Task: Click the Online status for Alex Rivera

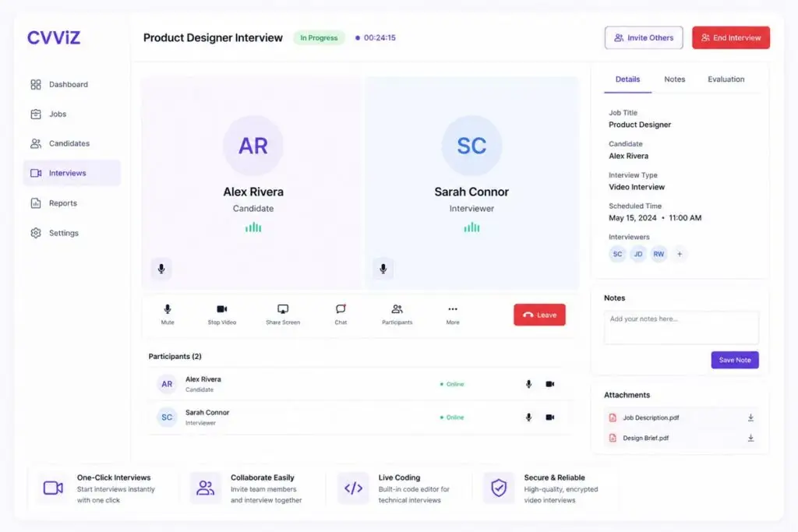Action: coord(452,384)
